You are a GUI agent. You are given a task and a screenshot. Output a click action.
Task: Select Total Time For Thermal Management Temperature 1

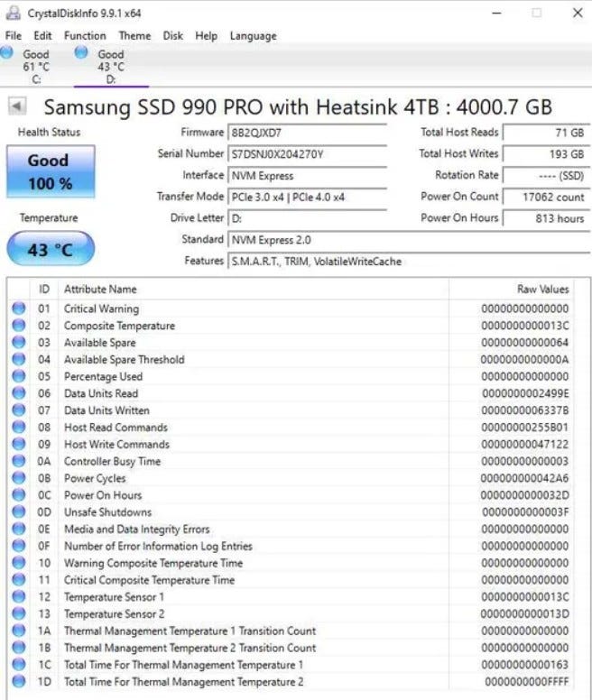183,665
